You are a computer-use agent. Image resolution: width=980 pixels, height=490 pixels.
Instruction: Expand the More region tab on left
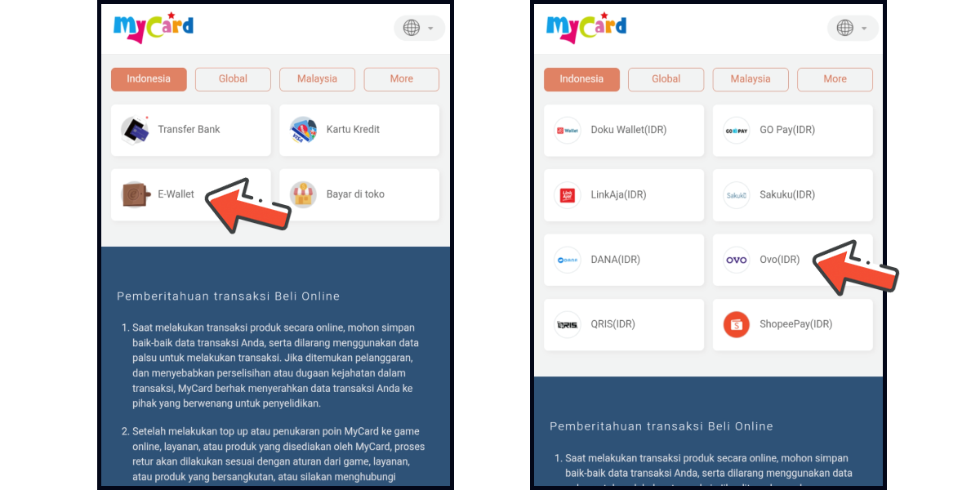402,79
